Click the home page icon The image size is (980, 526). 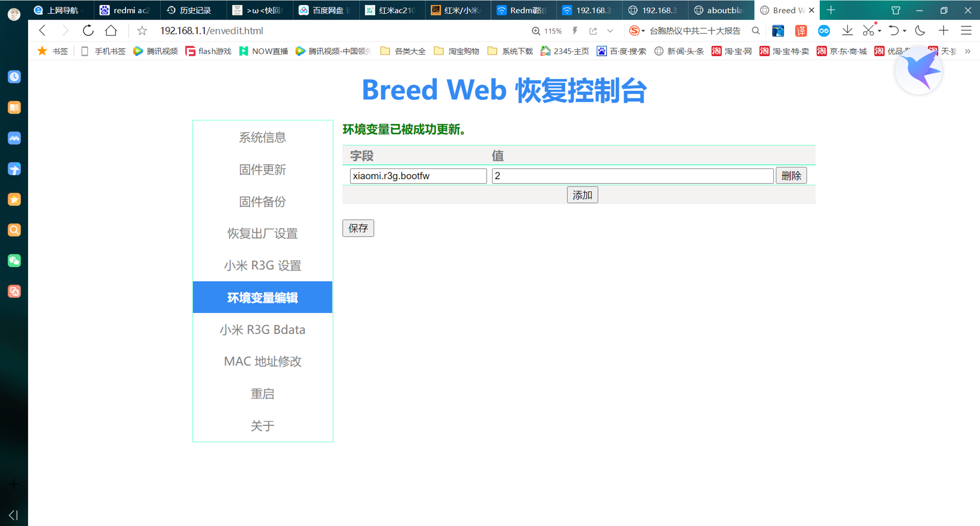click(x=111, y=31)
